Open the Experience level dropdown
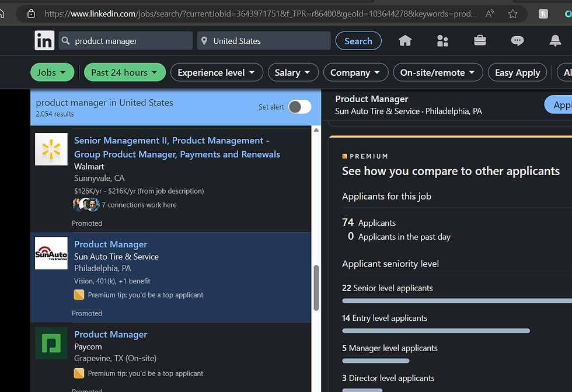Image resolution: width=572 pixels, height=392 pixels. (x=216, y=72)
